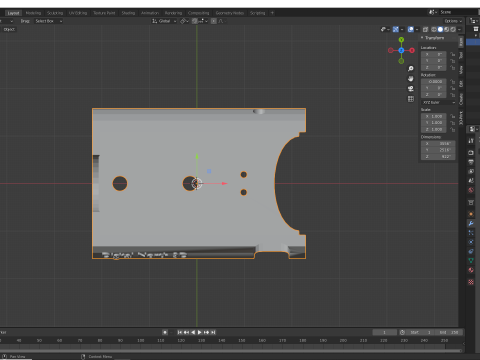Viewport: 480px width, 360px height.
Task: Click the current frame field showing 1
Action: [x=385, y=332]
